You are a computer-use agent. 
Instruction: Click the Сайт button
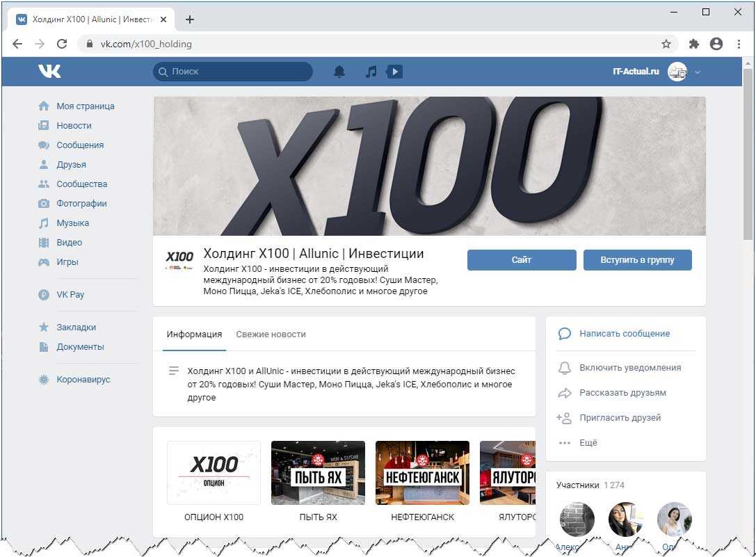(x=522, y=260)
